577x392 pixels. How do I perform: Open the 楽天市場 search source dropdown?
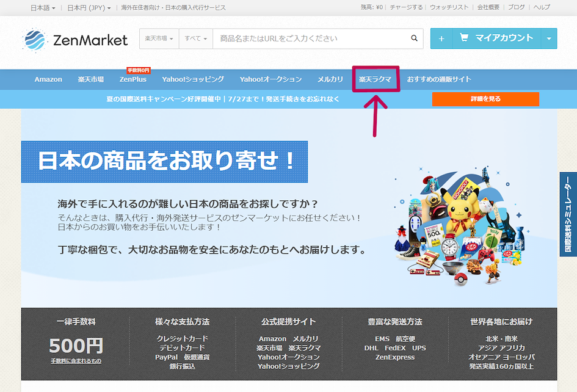click(x=159, y=38)
